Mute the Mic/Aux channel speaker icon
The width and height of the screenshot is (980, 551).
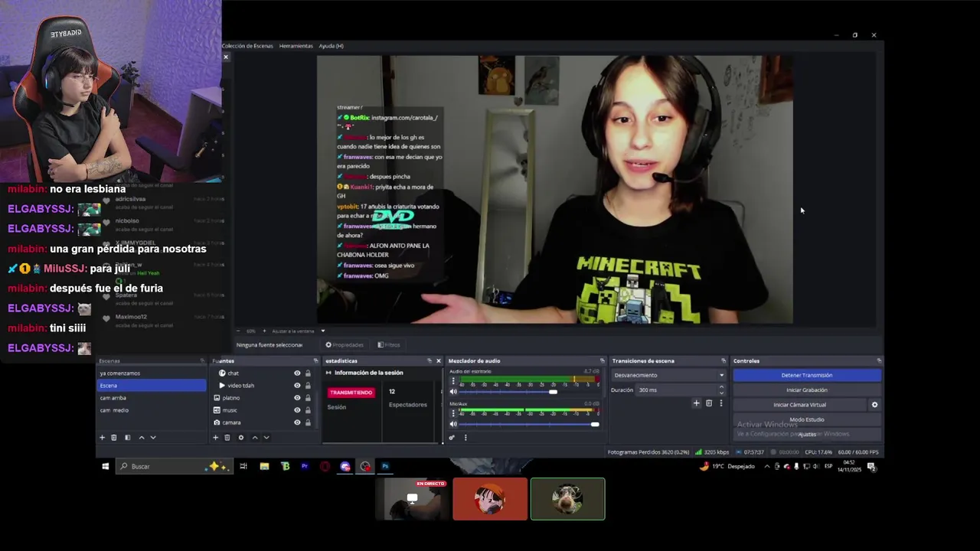(452, 424)
